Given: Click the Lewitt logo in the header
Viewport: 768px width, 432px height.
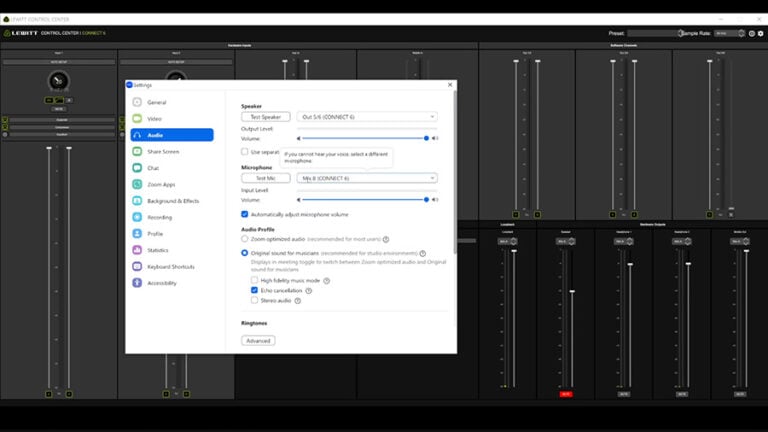Looking at the screenshot, I should click(21, 33).
